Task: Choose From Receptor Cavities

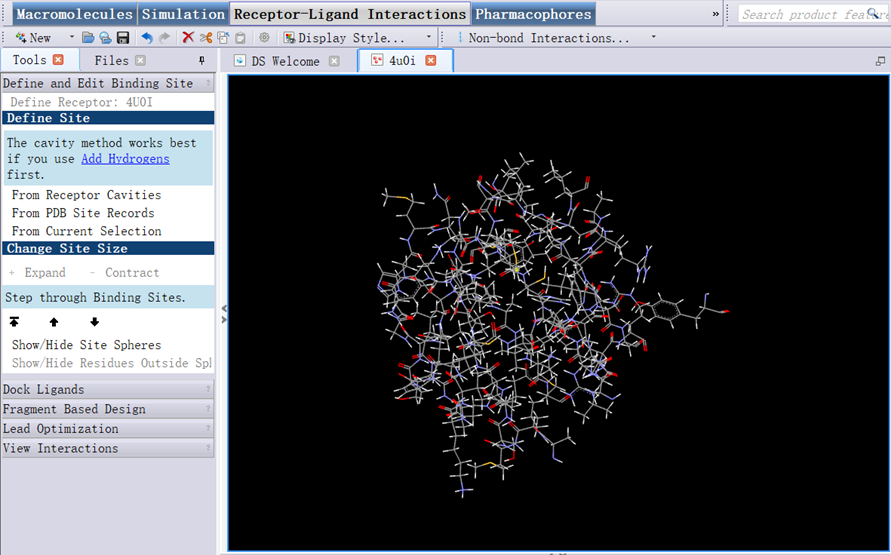Action: (86, 195)
